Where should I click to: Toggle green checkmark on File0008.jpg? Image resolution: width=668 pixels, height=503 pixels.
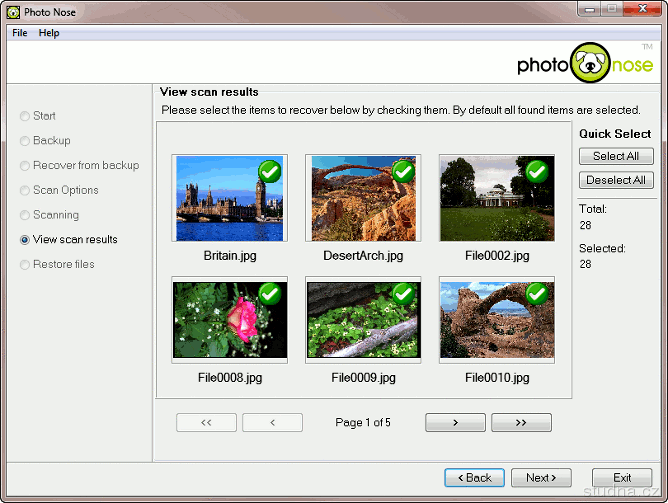pos(270,293)
